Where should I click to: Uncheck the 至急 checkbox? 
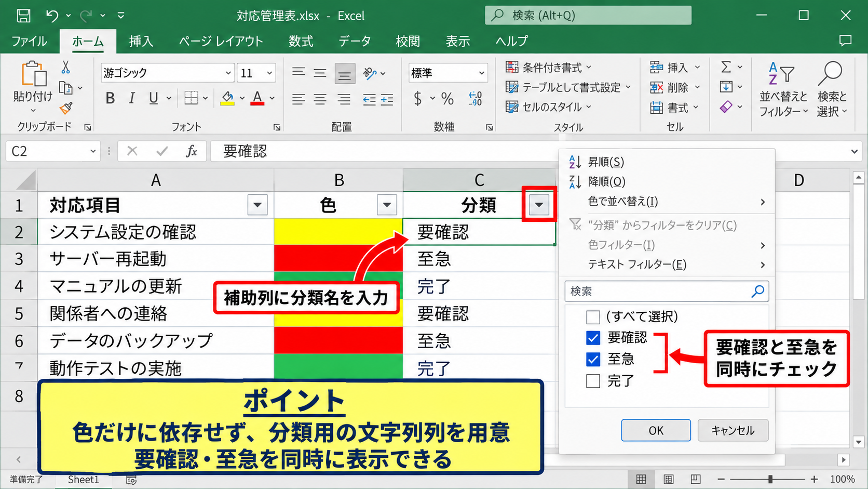tap(593, 359)
